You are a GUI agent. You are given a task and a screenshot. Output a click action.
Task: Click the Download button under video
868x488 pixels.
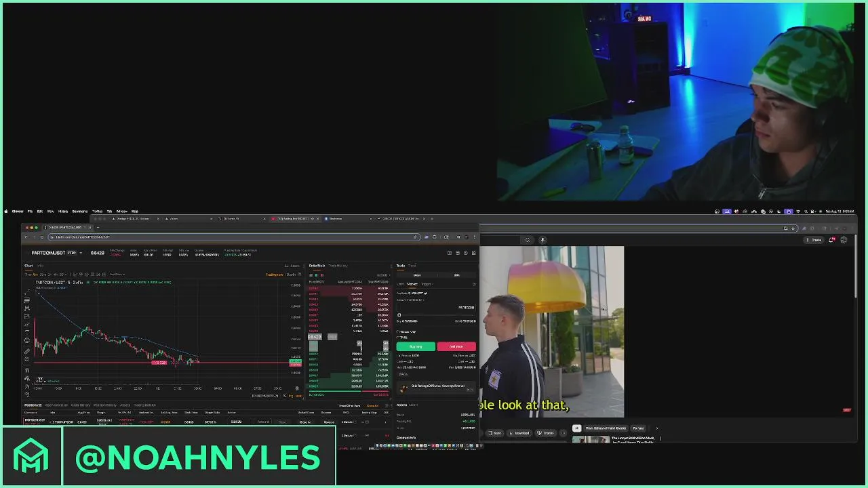pos(520,433)
